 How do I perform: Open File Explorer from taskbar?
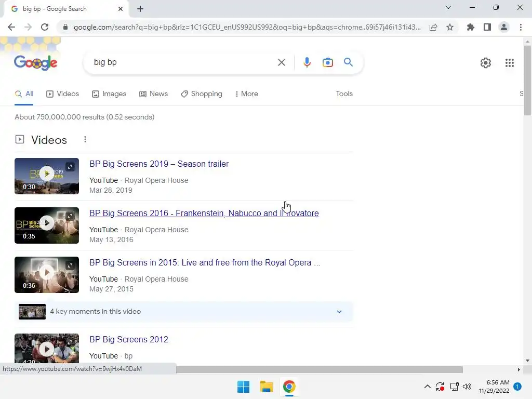pos(267,387)
